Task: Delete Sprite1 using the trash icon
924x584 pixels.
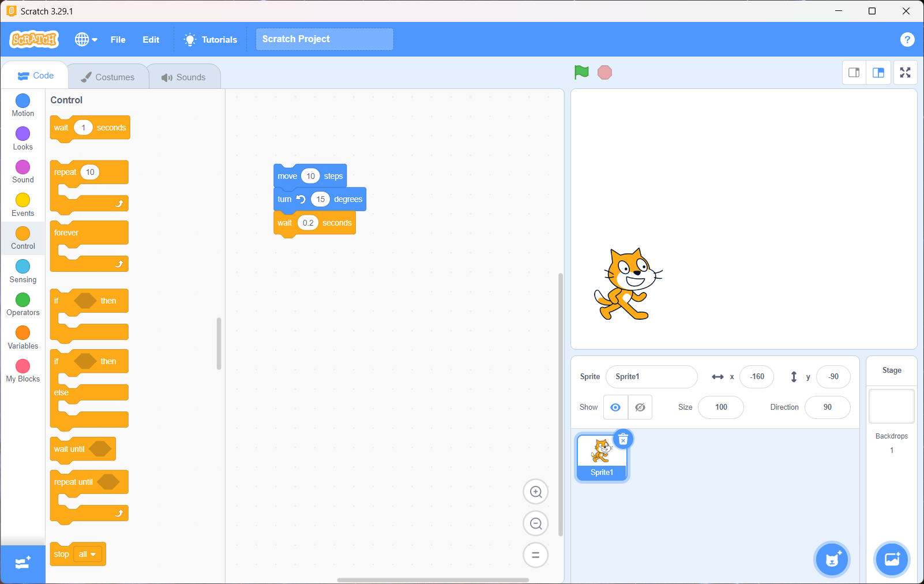Action: (623, 440)
